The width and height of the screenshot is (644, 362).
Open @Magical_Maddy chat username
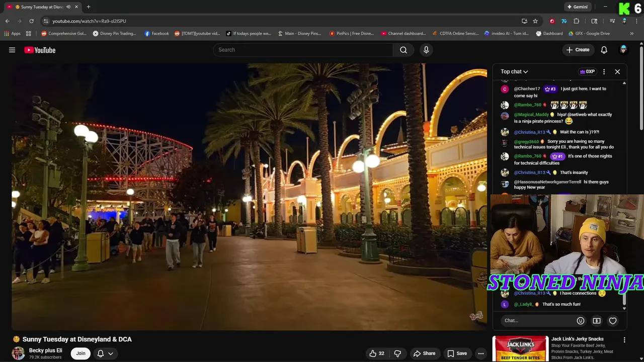click(531, 115)
